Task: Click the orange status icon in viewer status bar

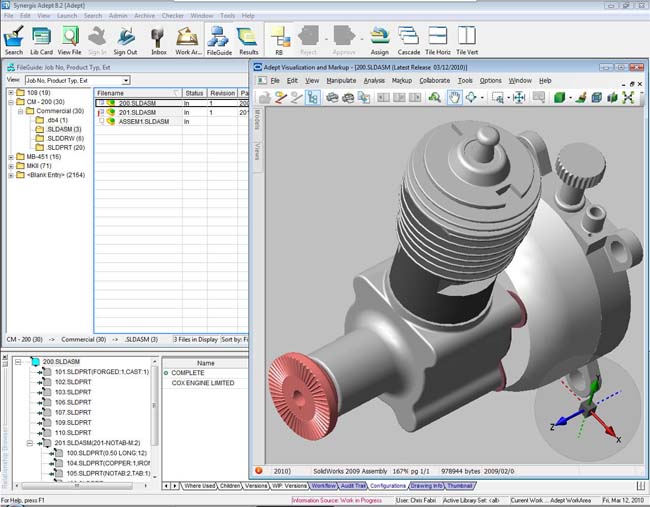Action: (259, 471)
